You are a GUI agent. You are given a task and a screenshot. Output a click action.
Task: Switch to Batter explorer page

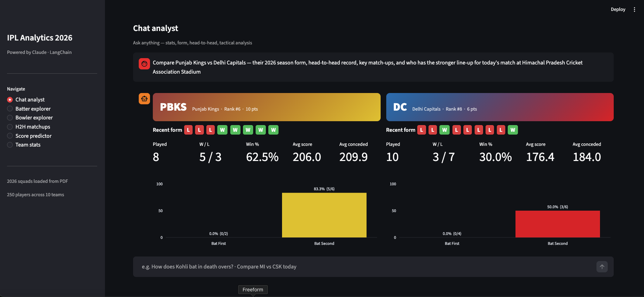tap(29, 109)
